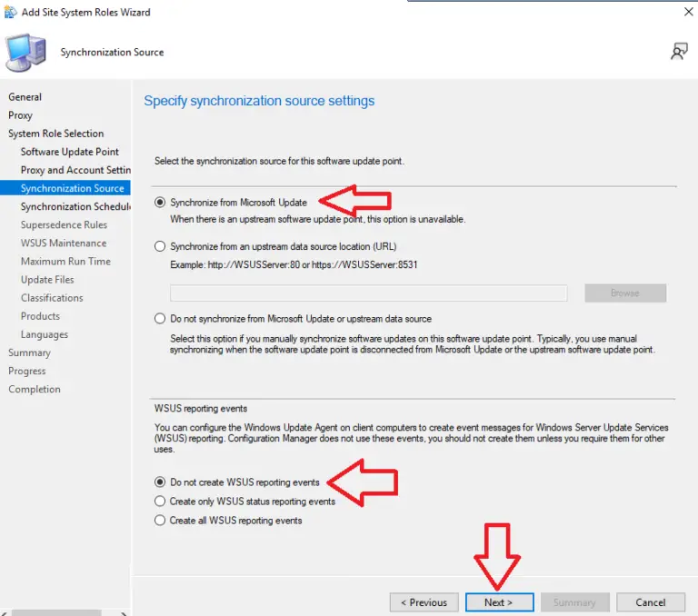Cancel the wizard
Viewport: 698px width, 616px height.
click(x=650, y=602)
